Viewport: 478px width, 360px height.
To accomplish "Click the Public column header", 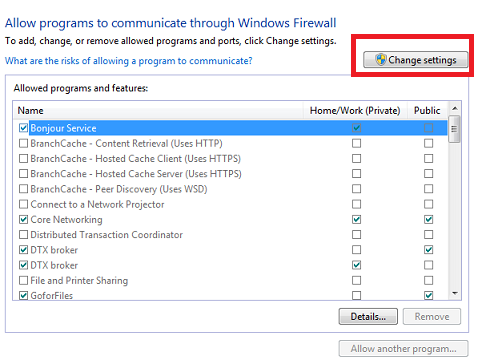I will [x=427, y=111].
